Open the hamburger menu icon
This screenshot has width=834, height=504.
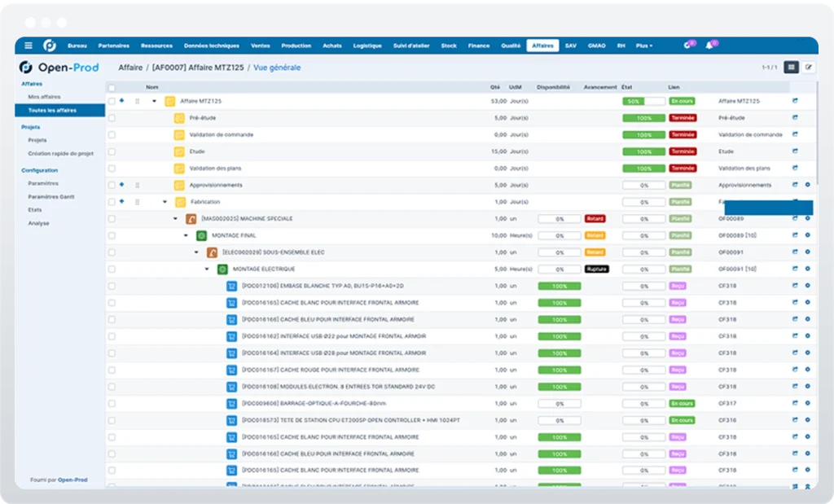(29, 46)
